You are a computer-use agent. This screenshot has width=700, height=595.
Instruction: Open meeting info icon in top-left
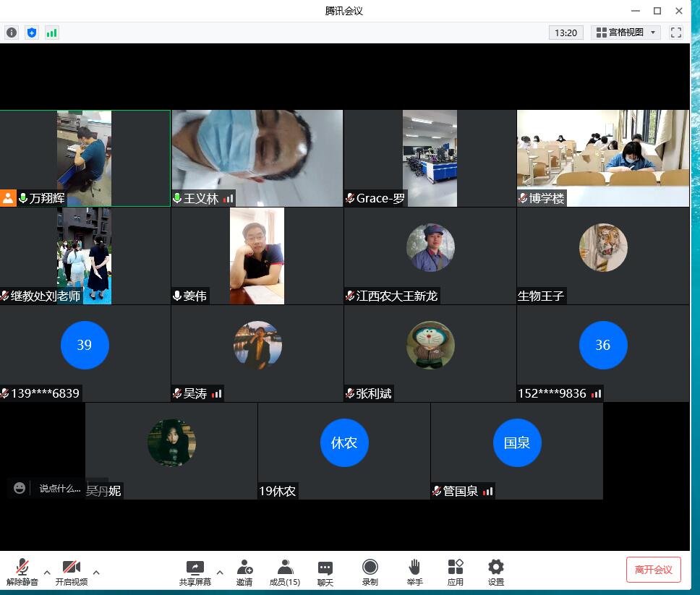[x=12, y=33]
